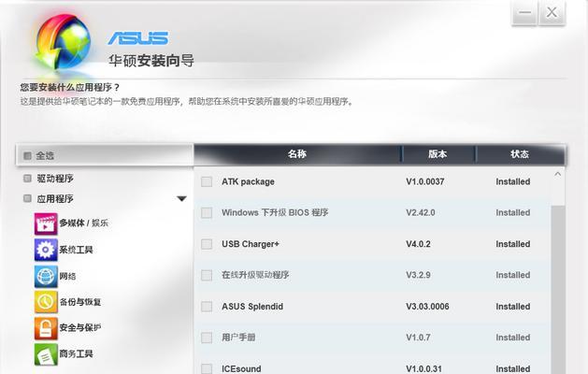Select the 系统工具 category label
Image resolution: width=588 pixels, height=374 pixels.
coord(76,250)
